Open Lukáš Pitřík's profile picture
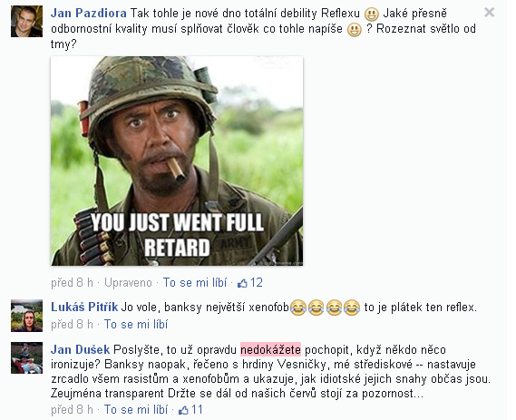 tap(26, 316)
